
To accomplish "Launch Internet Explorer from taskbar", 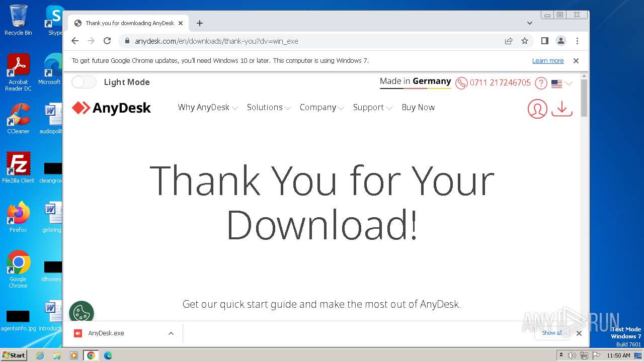I will 40,355.
